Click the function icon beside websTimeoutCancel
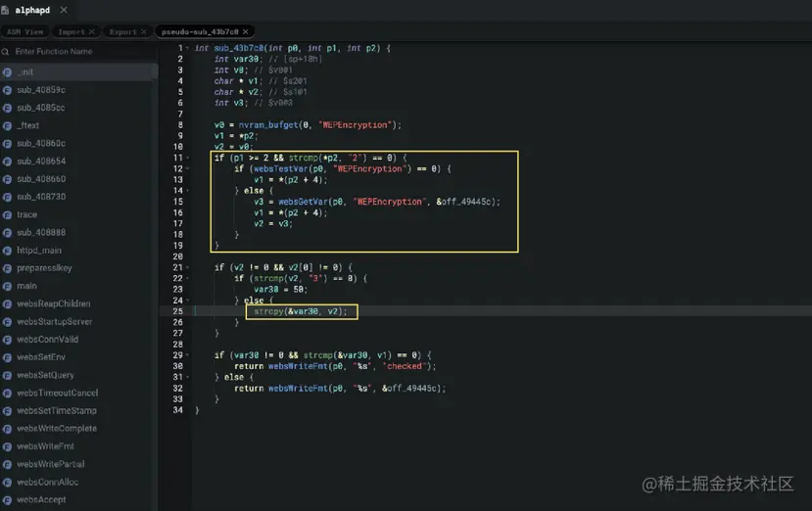Viewport: 812px width, 511px height. [7, 394]
